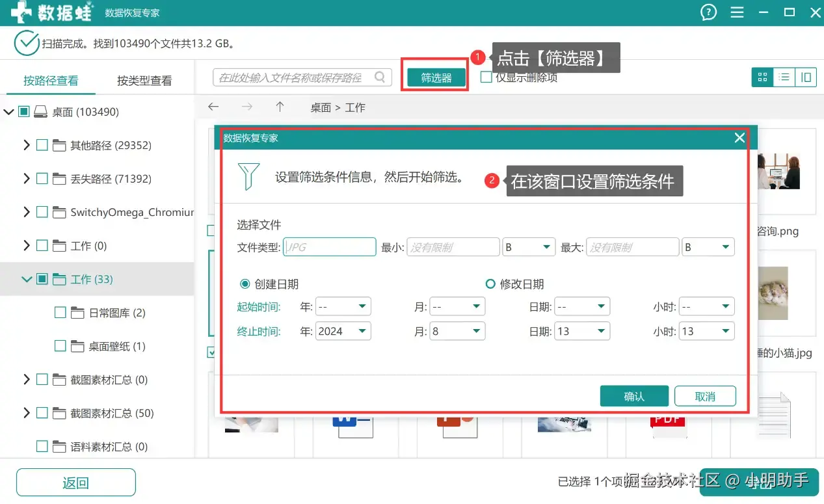
Task: Check the 日常图库 (2) checkbox
Action: (60, 313)
